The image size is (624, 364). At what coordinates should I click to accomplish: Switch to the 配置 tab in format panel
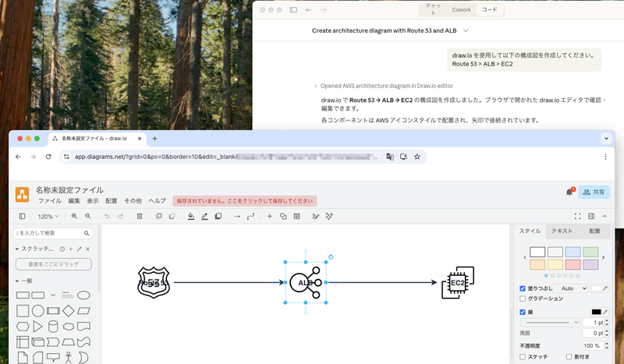(x=594, y=231)
